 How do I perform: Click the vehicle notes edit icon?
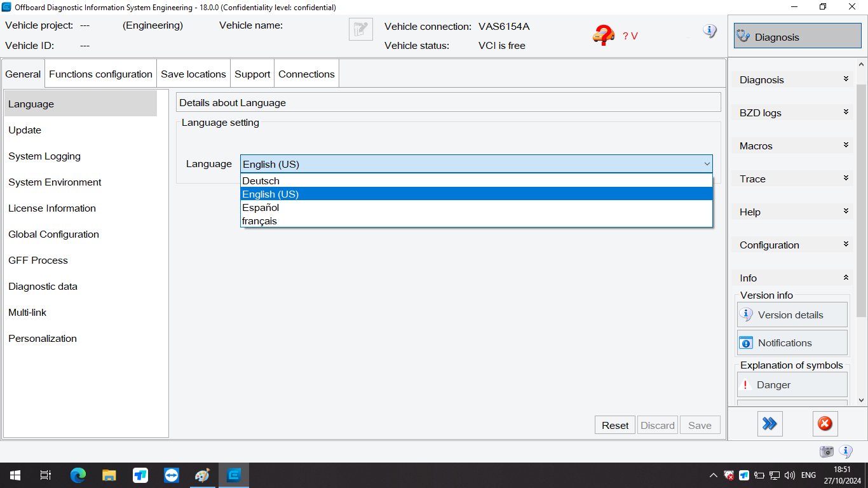click(360, 30)
